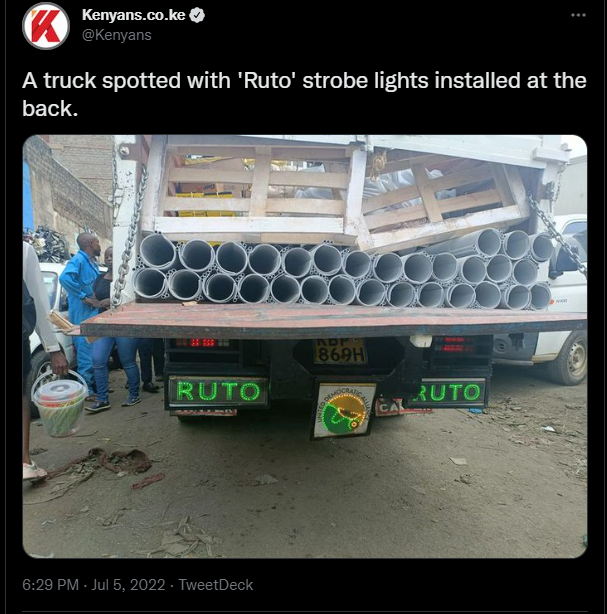Screen dimensions: 607x614
Task: Click the stacked grey pipes on truck
Action: point(343,270)
